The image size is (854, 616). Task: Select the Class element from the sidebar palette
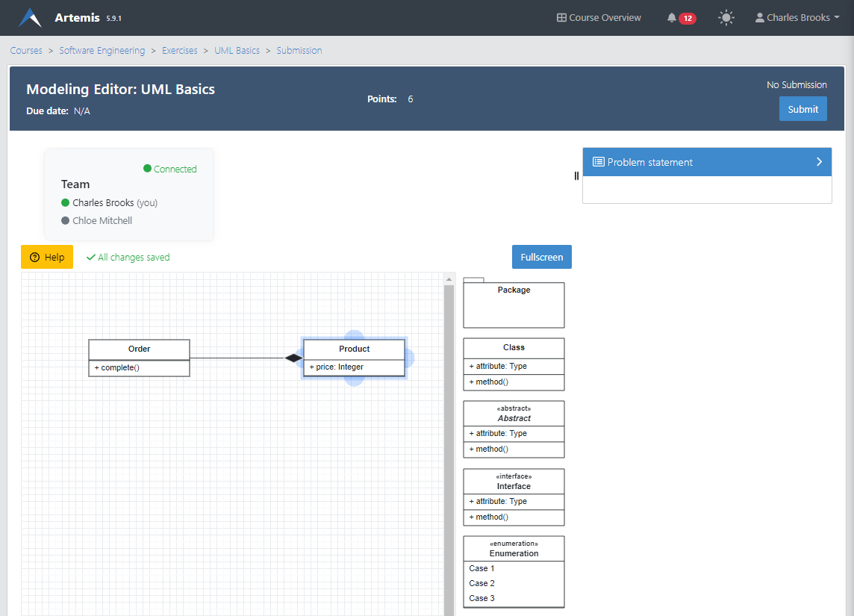click(x=514, y=364)
